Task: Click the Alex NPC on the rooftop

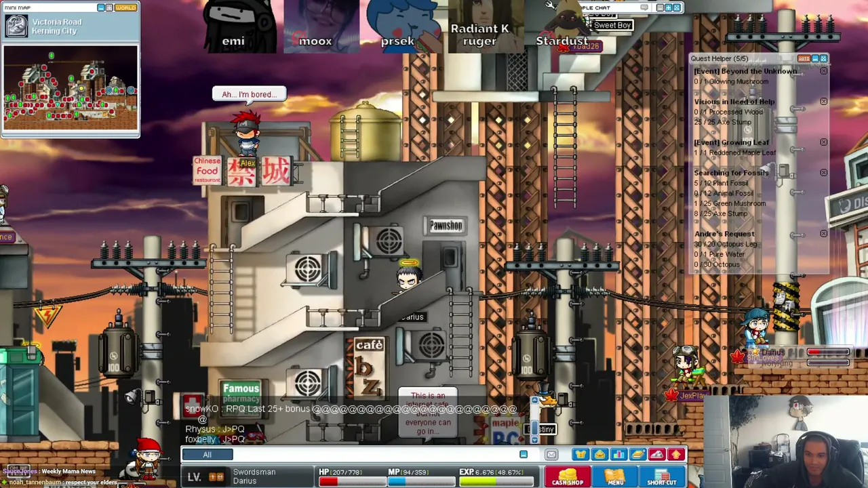Action: (246, 134)
